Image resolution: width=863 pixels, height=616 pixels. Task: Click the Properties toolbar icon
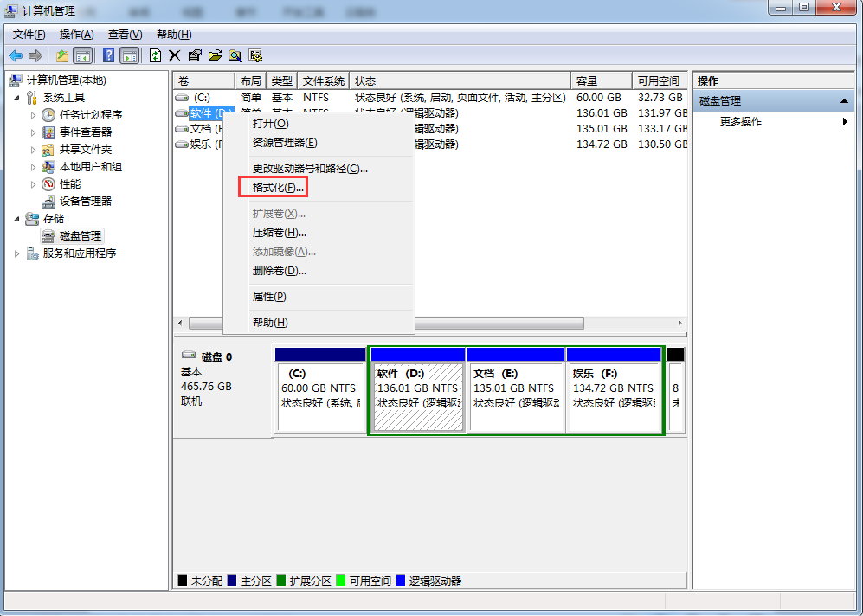195,55
